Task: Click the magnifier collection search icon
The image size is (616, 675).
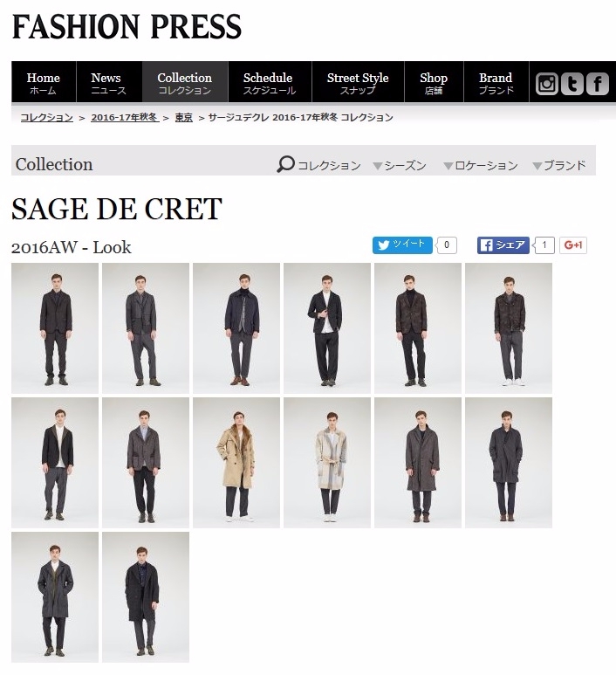Action: (285, 164)
